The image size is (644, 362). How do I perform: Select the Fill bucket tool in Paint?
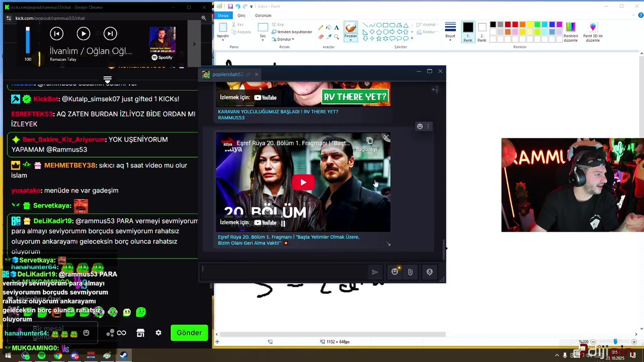point(329,28)
